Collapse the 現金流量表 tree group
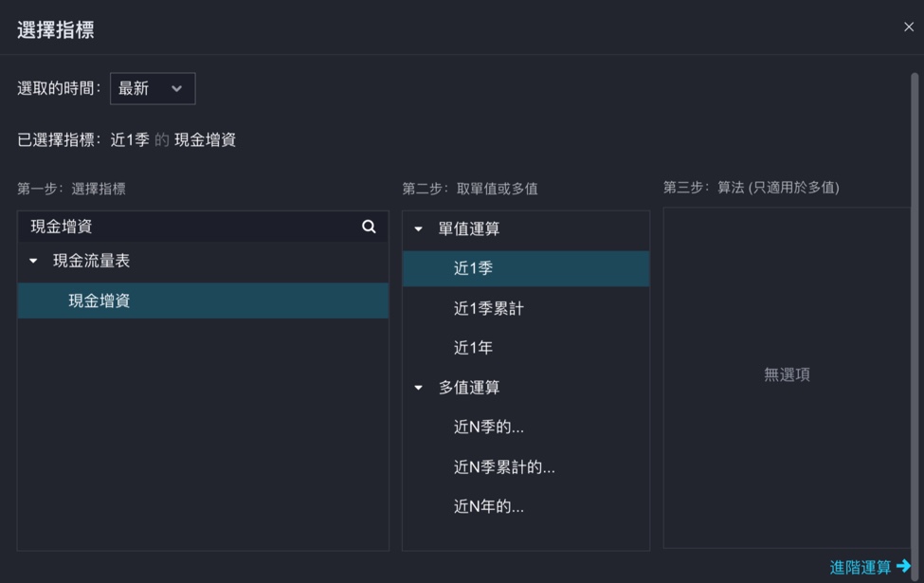Image resolution: width=924 pixels, height=583 pixels. coord(34,262)
